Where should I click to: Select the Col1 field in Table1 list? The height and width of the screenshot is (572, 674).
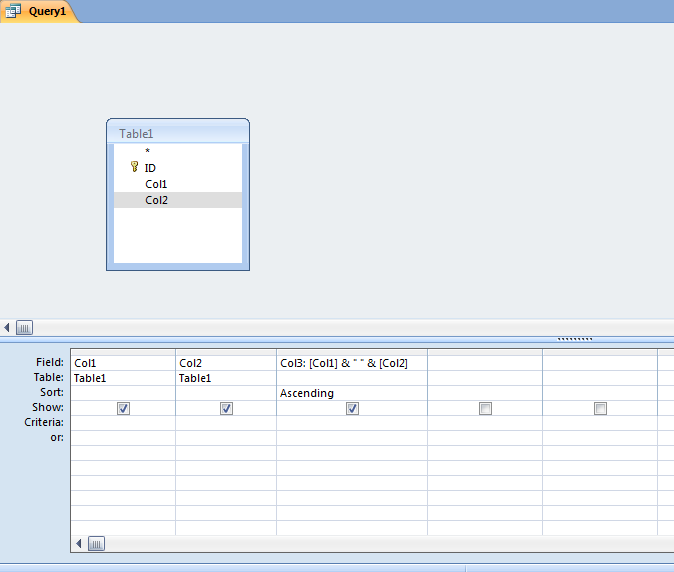178,184
